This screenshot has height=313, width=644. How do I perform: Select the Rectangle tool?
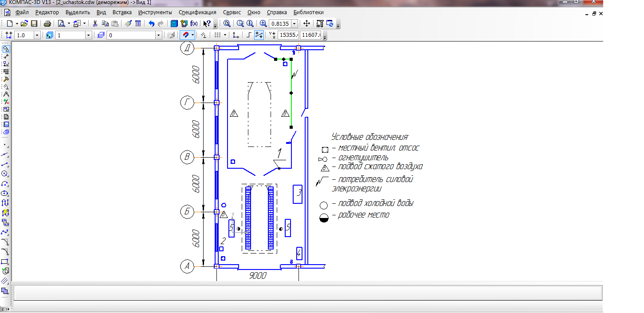[x=5, y=261]
